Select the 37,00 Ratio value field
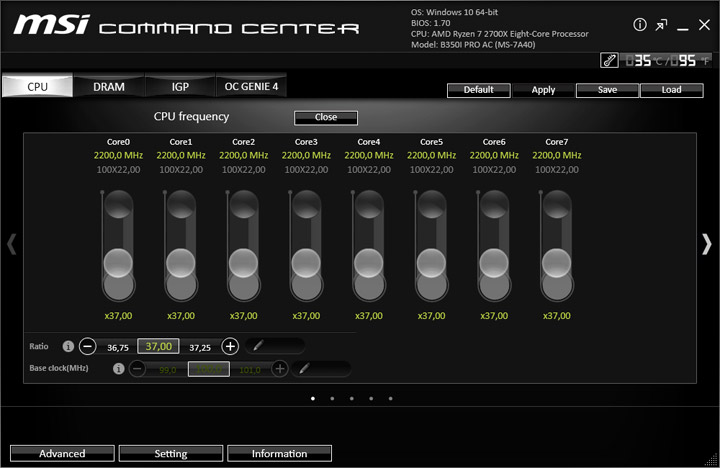Viewport: 720px width, 468px height. (158, 346)
